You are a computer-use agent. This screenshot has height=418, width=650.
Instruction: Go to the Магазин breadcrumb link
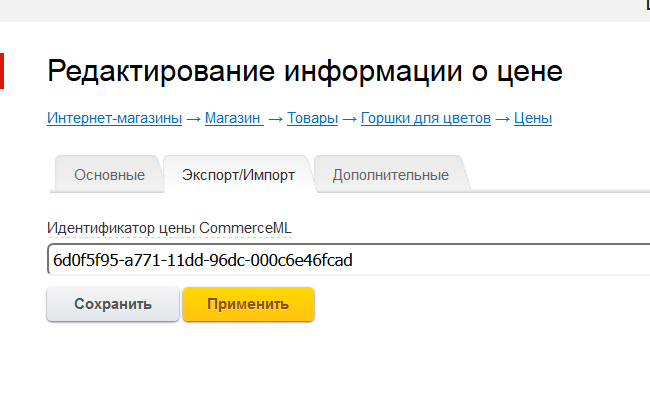click(x=234, y=118)
